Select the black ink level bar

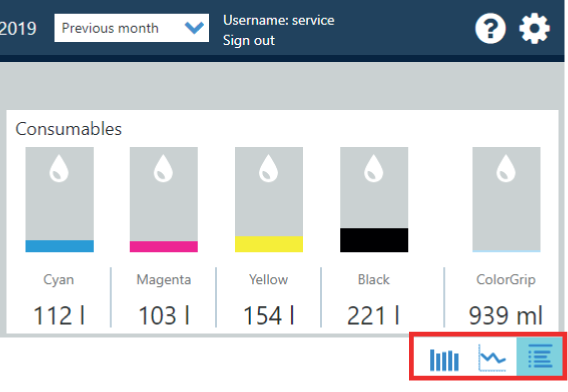[374, 240]
